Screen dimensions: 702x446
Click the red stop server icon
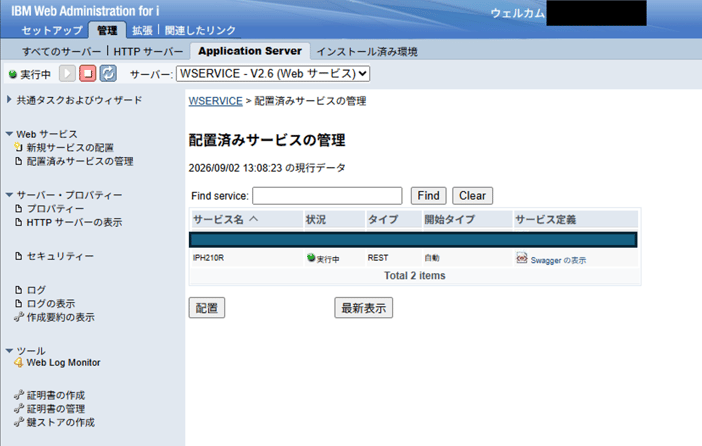tap(88, 73)
